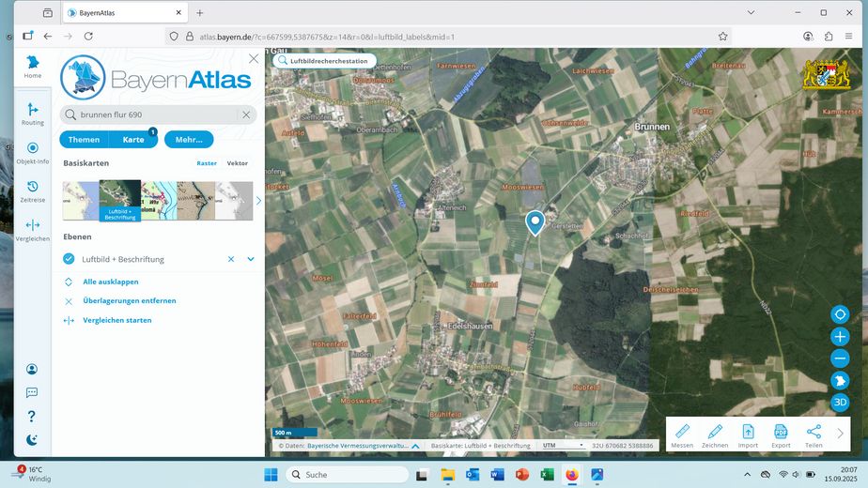Open the Zeitreise time travel tool
This screenshot has height=488, width=868.
pyautogui.click(x=33, y=191)
